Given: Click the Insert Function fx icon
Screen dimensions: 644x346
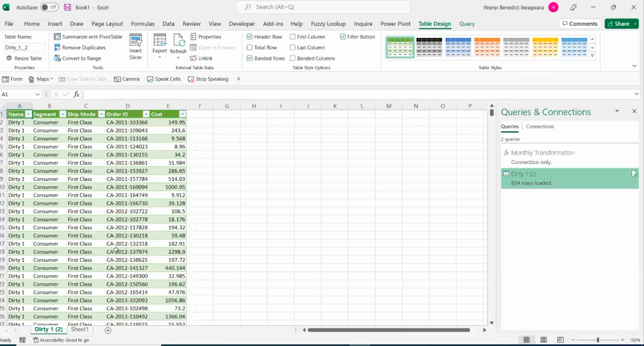Looking at the screenshot, I should (x=76, y=94).
